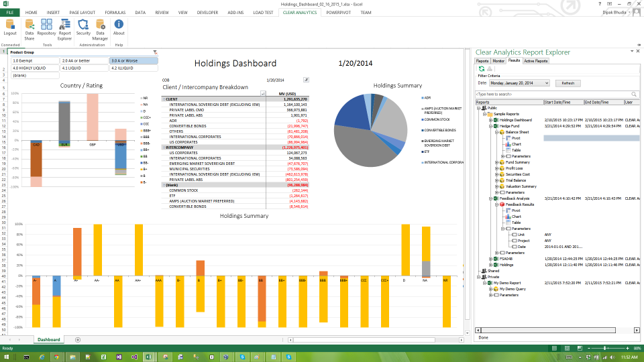Switch to Page Break Preview in status bar
Image resolution: width=644 pixels, height=362 pixels.
pyautogui.click(x=580, y=348)
